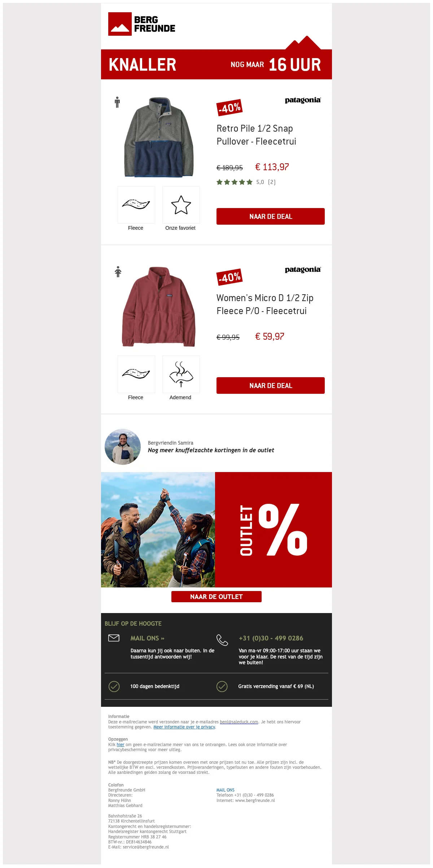The width and height of the screenshot is (433, 868).
Task: Open the MAIL ONS » link
Action: pos(147,638)
